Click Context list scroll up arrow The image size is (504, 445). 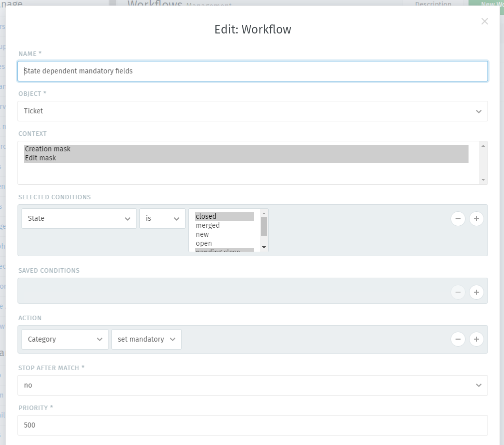tap(483, 146)
